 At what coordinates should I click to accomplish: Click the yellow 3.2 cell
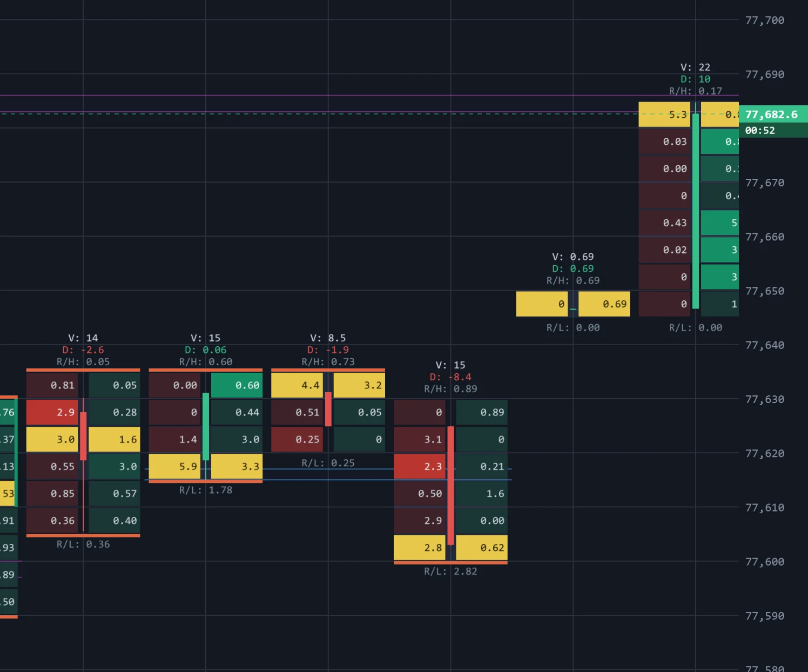pyautogui.click(x=359, y=385)
